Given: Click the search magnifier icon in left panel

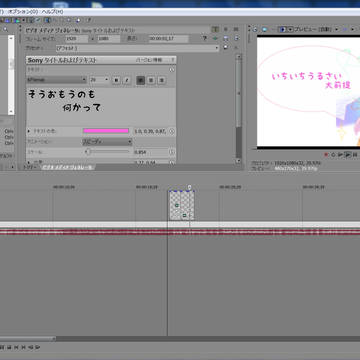Looking at the screenshot, I should (6, 30).
